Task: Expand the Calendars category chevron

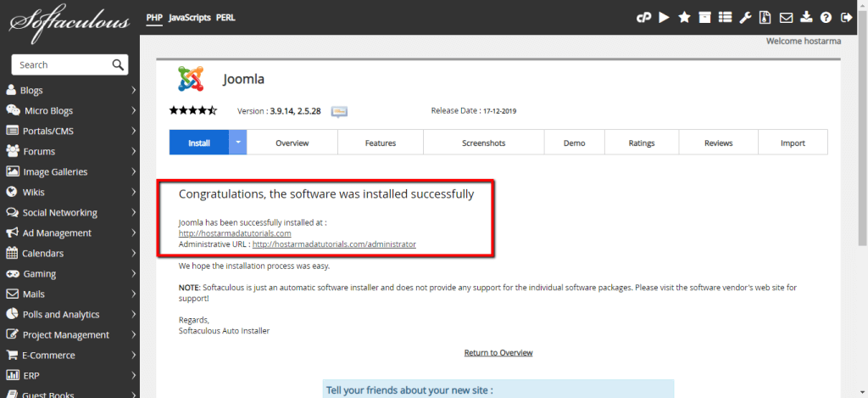Action: [133, 254]
